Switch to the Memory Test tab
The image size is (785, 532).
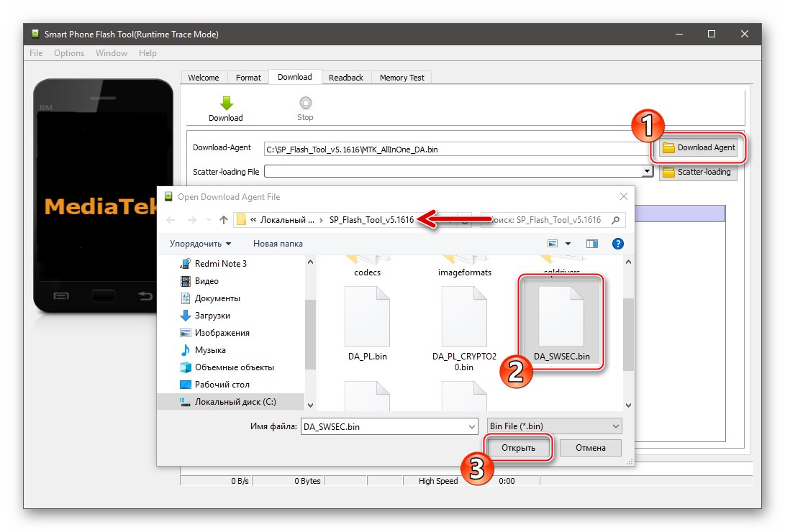coord(401,78)
